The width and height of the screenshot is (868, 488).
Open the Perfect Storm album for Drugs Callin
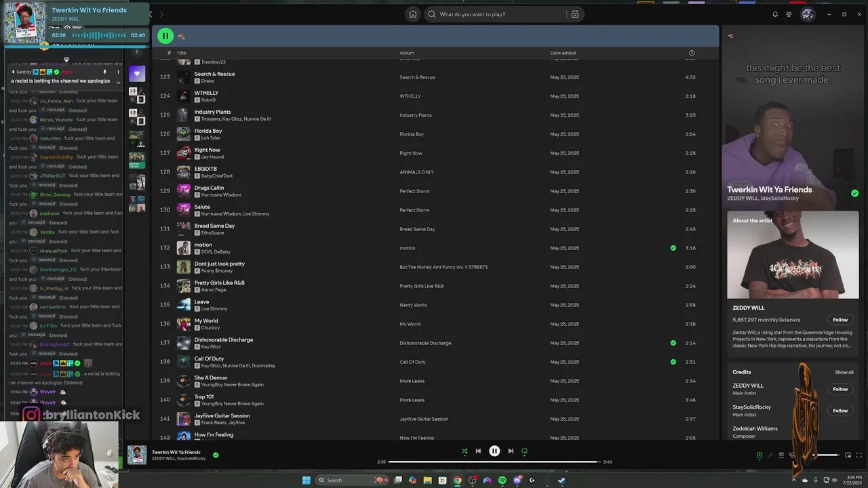[414, 191]
